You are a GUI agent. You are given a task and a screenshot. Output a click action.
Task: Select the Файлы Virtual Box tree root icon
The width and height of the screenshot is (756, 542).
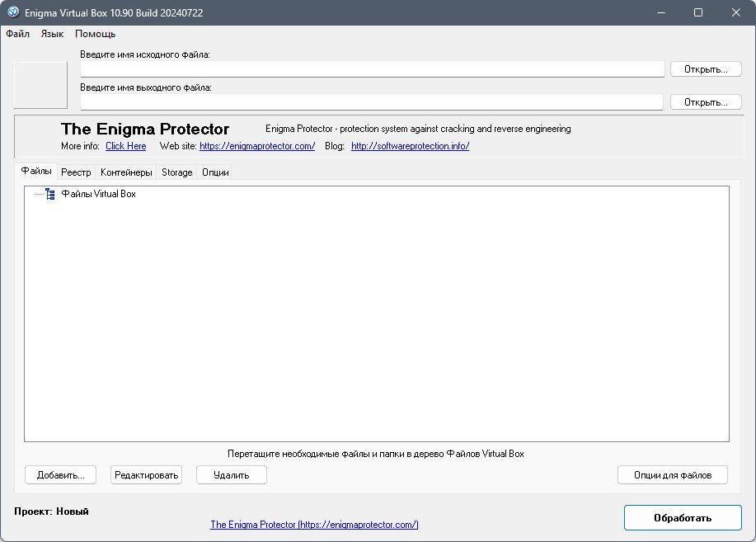(50, 194)
